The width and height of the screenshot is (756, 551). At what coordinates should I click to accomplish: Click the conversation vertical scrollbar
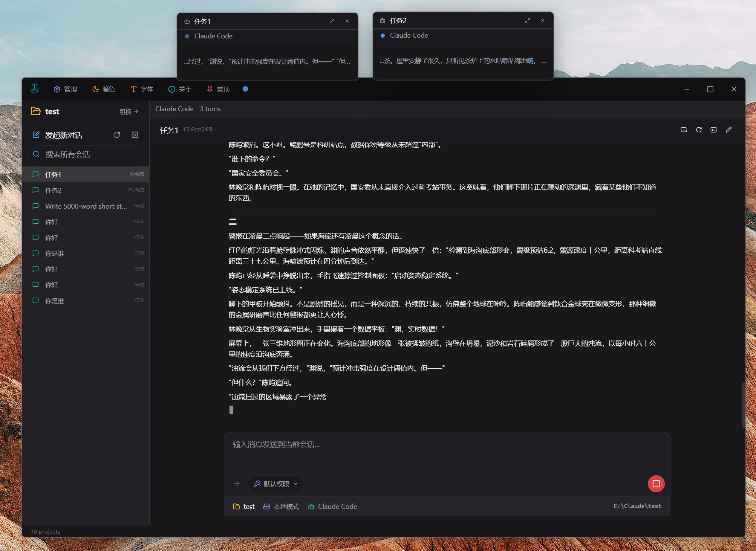point(743,405)
